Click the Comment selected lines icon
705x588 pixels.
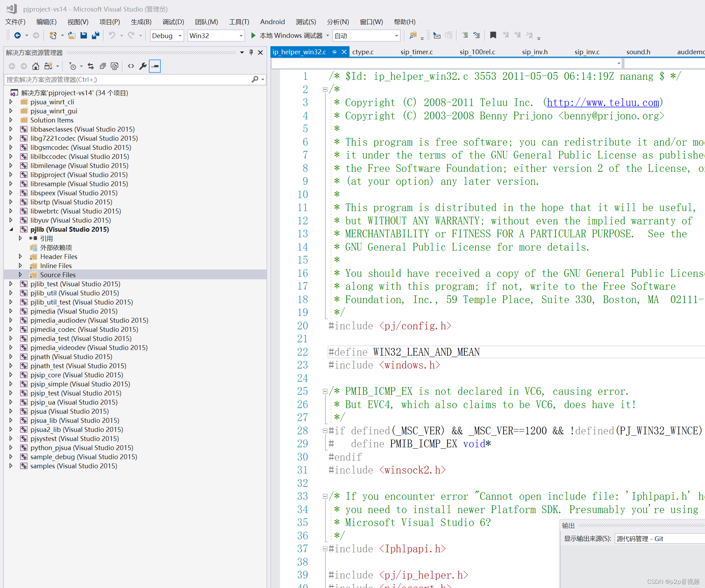[x=465, y=35]
